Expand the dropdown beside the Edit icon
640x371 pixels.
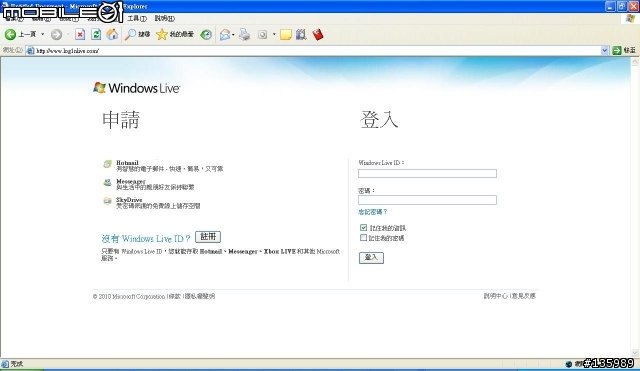pyautogui.click(x=274, y=35)
